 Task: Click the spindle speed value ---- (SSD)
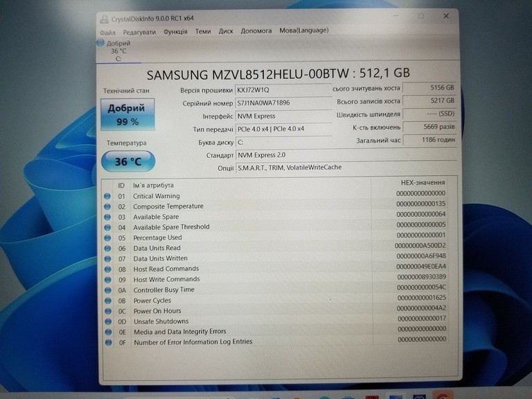coord(429,114)
